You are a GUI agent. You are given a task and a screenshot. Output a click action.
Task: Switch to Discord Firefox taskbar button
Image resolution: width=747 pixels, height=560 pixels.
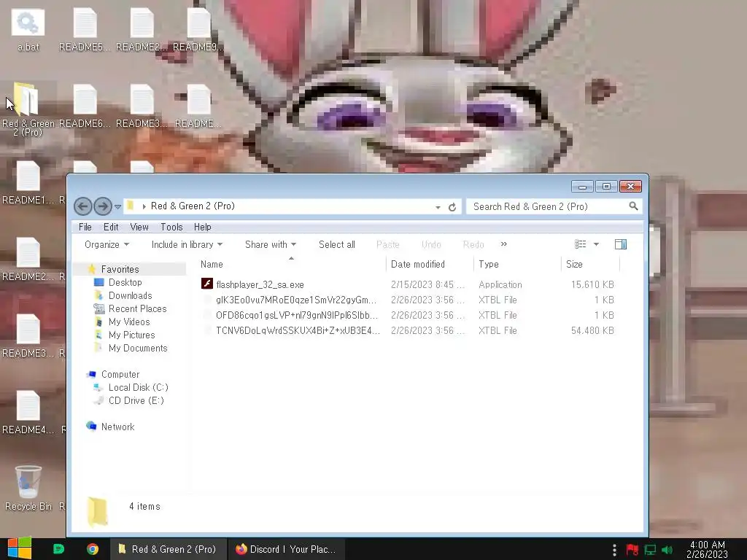pos(286,549)
